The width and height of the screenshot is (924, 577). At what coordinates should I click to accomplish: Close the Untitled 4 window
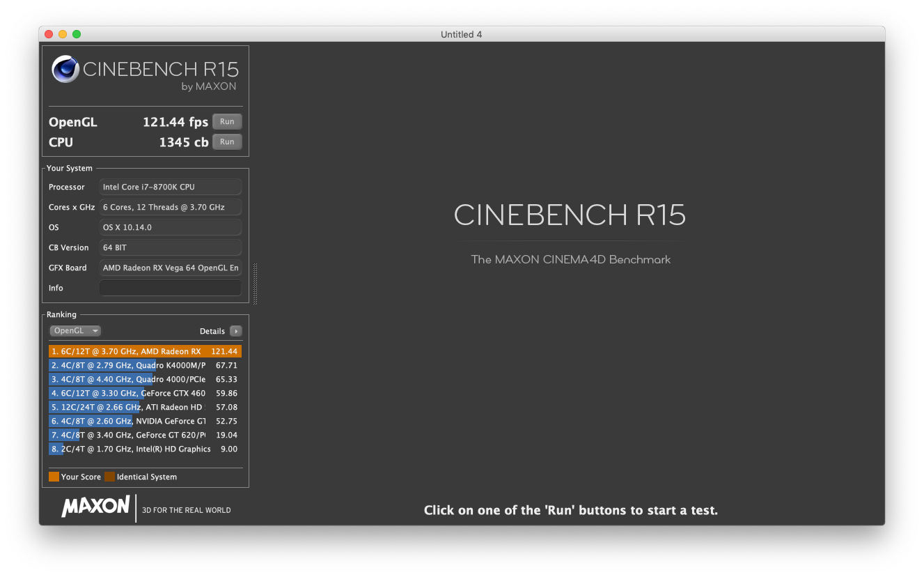tap(49, 34)
